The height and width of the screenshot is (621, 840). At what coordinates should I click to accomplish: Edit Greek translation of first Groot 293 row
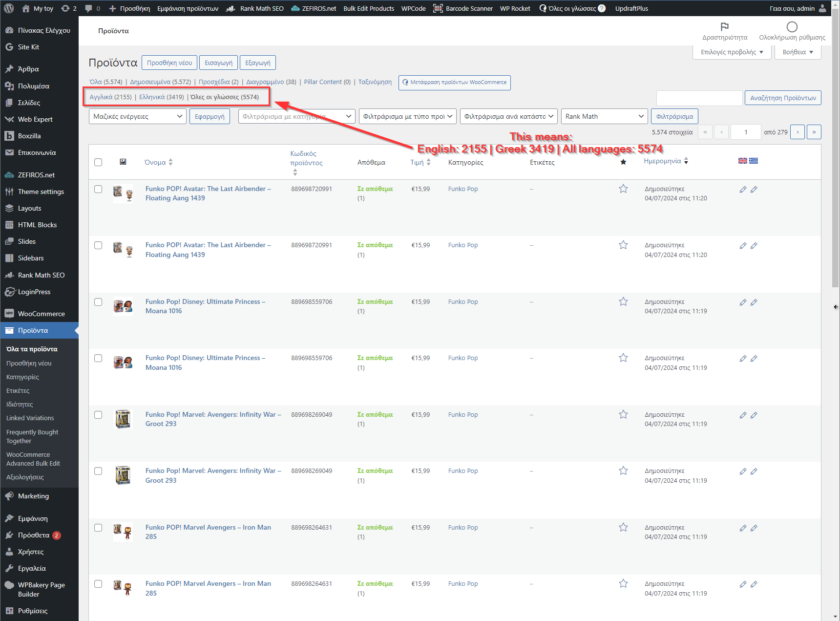click(x=754, y=415)
